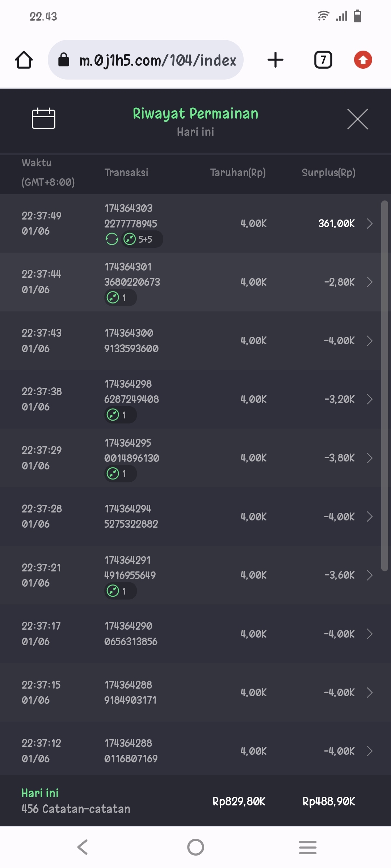Viewport: 391px width, 868px height.
Task: Close the Riwayat Permainan panel
Action: coord(357,119)
